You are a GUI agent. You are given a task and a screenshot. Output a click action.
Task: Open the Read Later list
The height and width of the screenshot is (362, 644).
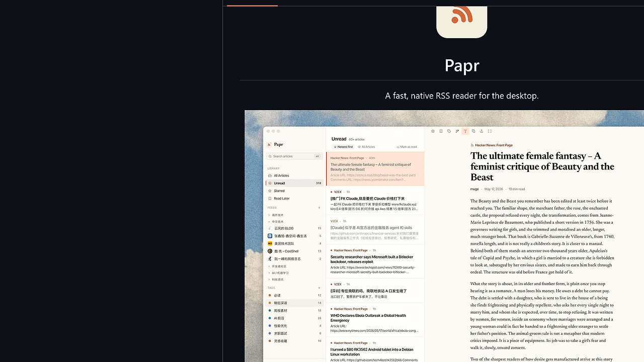294,199
